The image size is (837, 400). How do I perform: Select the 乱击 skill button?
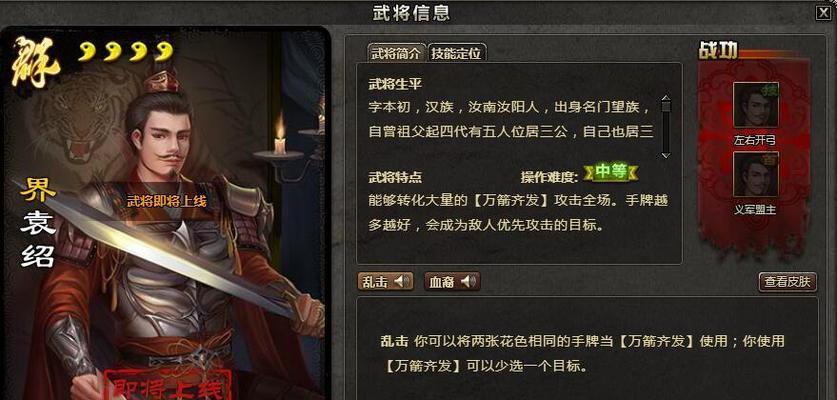(385, 281)
